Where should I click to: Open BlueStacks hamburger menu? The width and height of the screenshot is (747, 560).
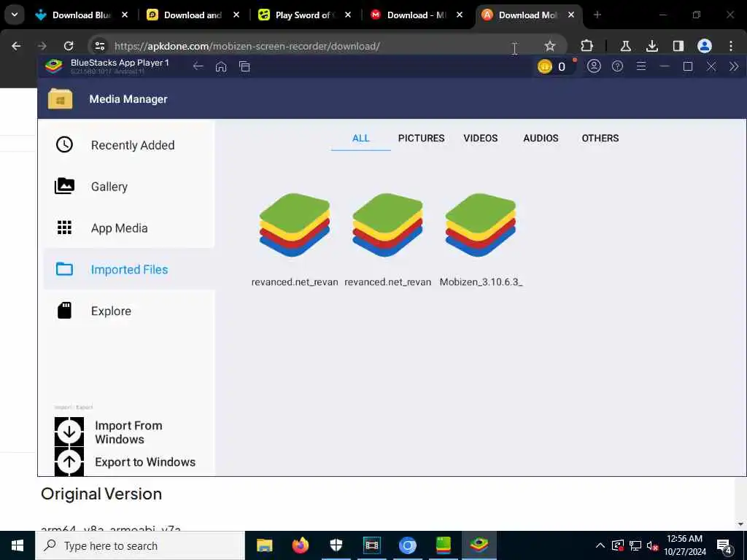click(641, 66)
